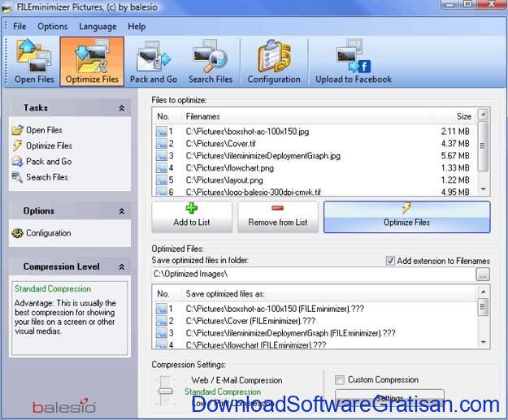
Task: Select image icon of layout.png row
Action: (x=162, y=180)
